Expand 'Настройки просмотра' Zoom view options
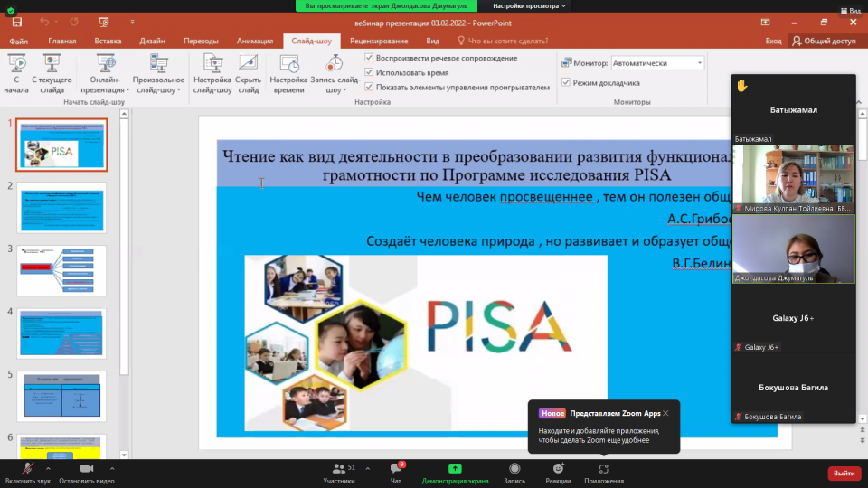The height and width of the screenshot is (488, 868). tap(529, 6)
